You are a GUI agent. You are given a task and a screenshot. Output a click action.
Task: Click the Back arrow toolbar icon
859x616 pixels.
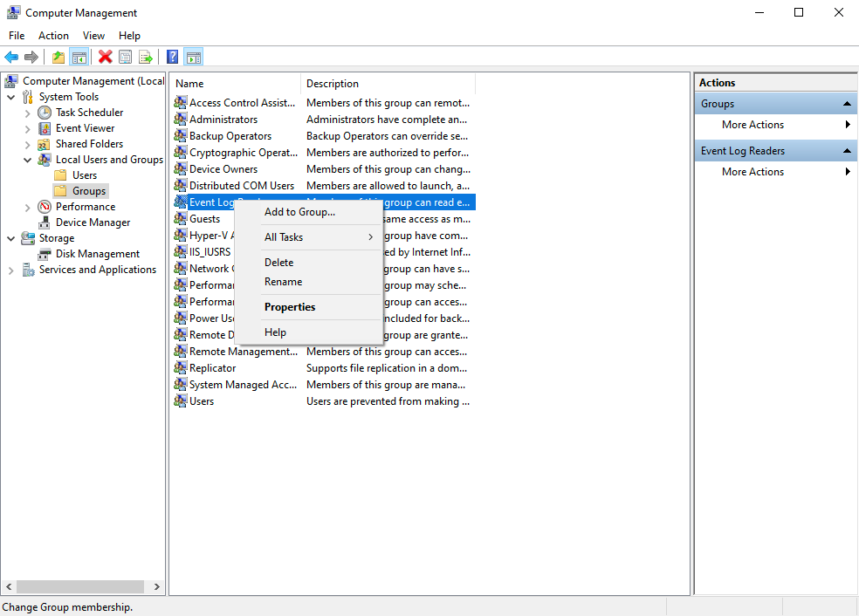pos(11,58)
